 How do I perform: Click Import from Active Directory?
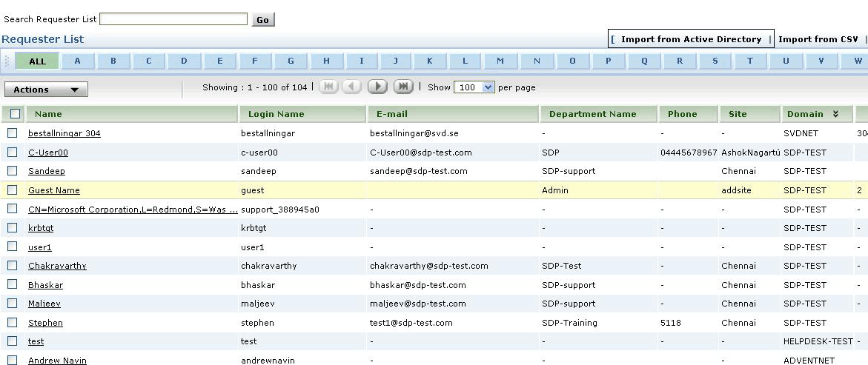tap(691, 39)
